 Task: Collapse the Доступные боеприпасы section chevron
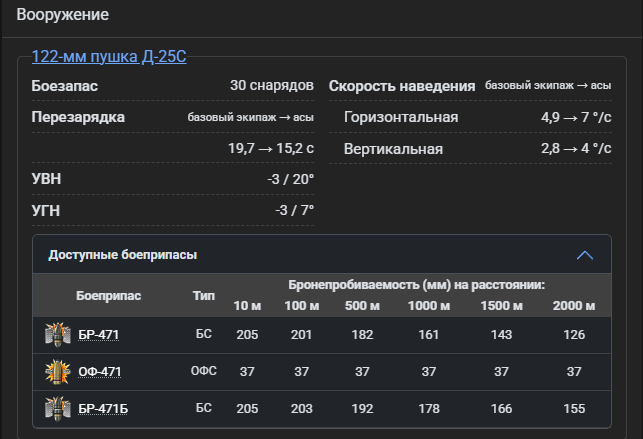pos(585,255)
